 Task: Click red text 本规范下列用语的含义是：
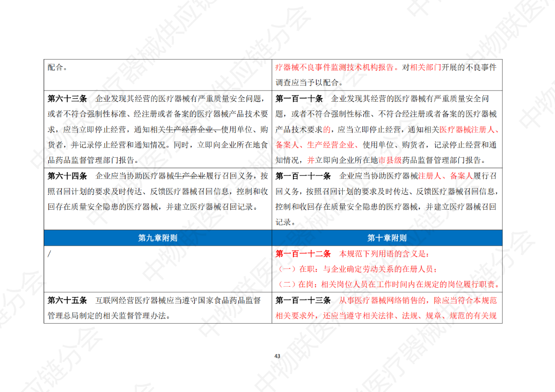point(385,254)
